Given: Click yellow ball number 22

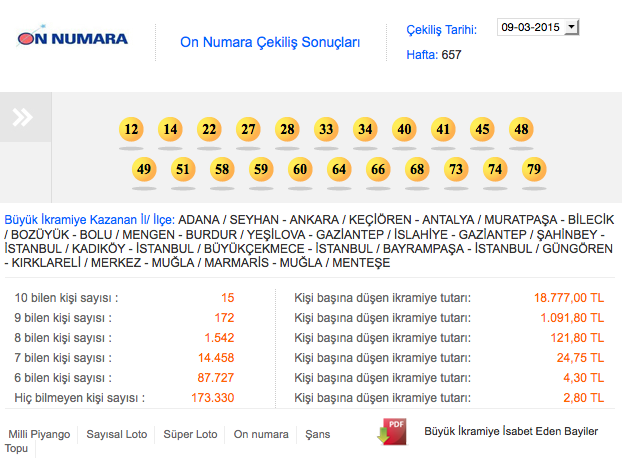Looking at the screenshot, I should (209, 129).
